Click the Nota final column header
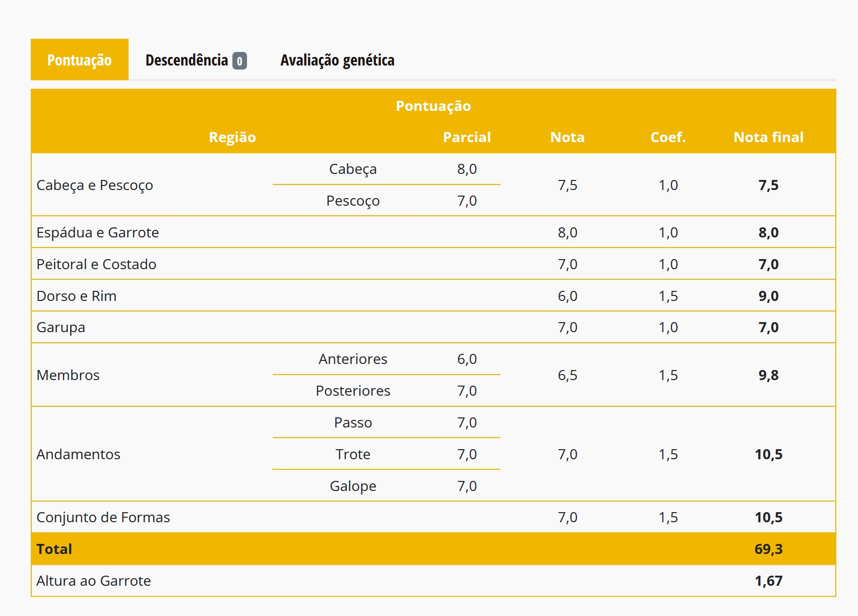858x616 pixels. coord(768,137)
